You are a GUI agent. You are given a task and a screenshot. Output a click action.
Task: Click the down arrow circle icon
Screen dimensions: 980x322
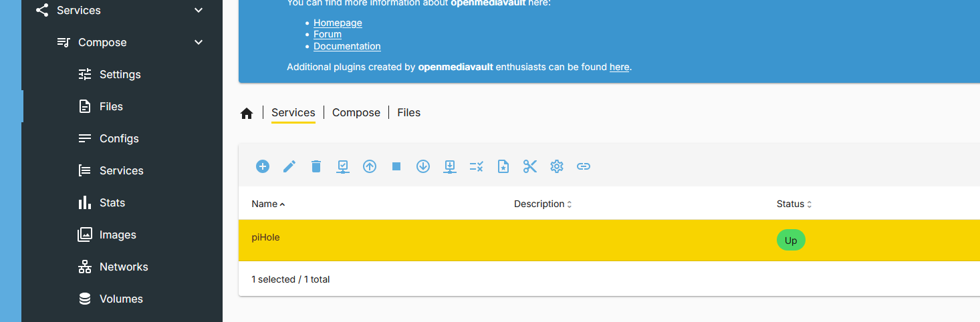423,166
